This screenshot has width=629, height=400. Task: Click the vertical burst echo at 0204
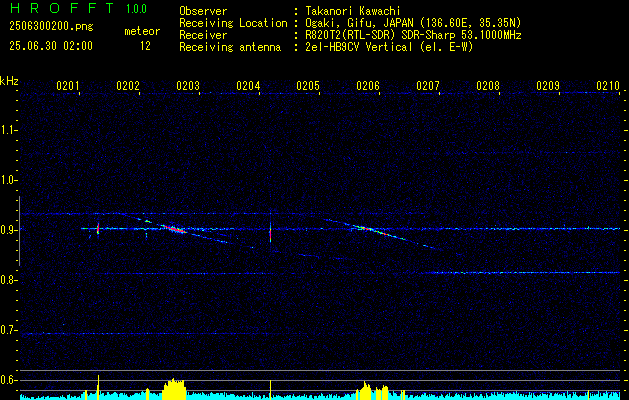point(270,231)
